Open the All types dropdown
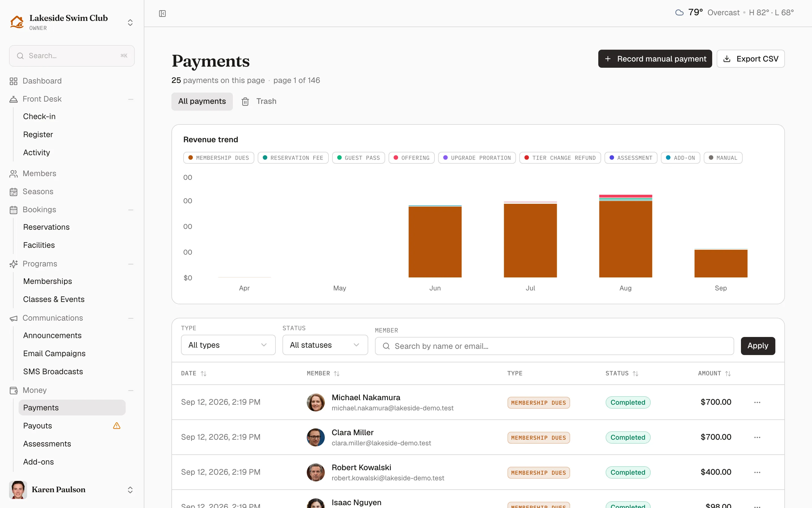The width and height of the screenshot is (812, 508). coord(228,345)
